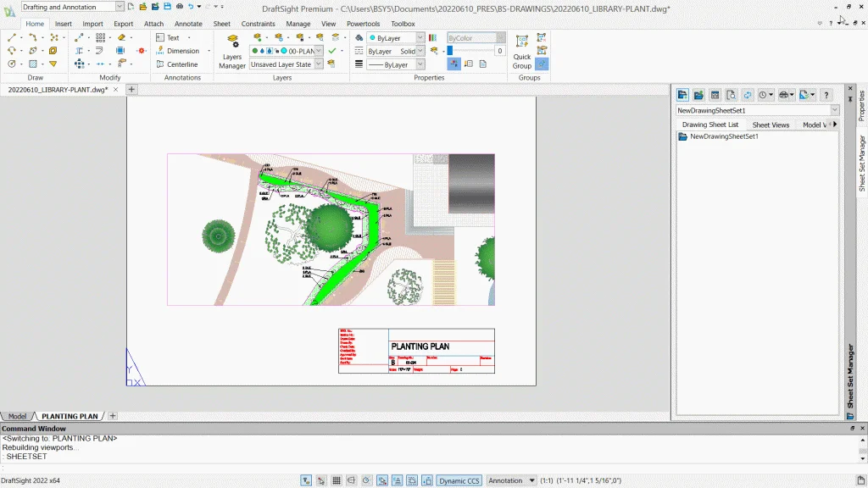Open the Drafting and Annotation workspace dropdown
Viewport: 868px width, 488px height.
coord(119,7)
